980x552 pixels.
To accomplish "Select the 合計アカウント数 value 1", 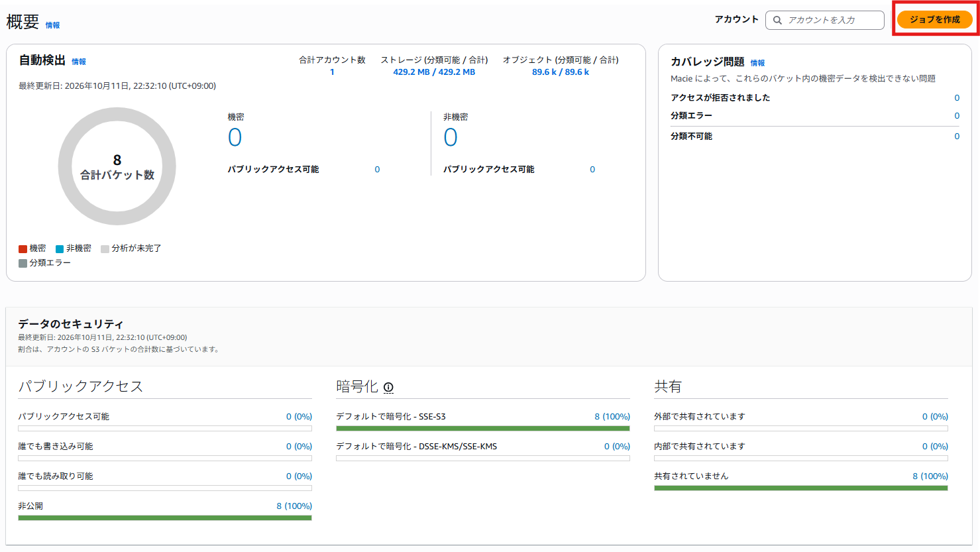I will [x=332, y=72].
